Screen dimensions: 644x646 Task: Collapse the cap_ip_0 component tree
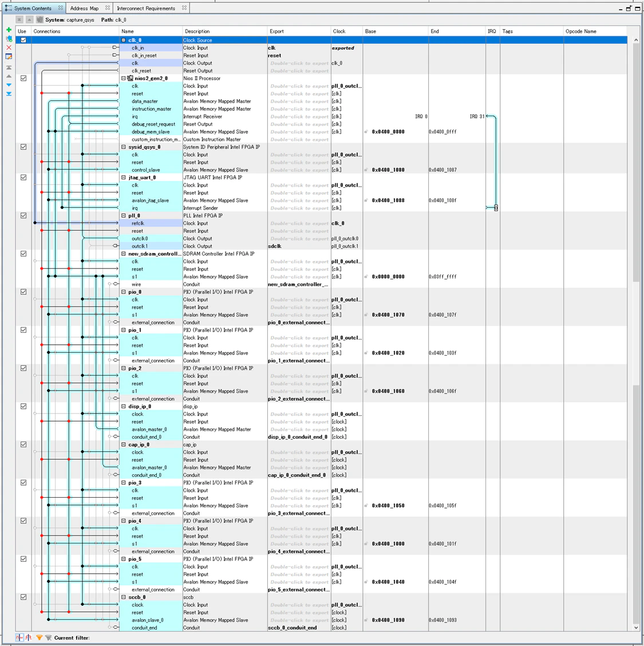pos(124,445)
